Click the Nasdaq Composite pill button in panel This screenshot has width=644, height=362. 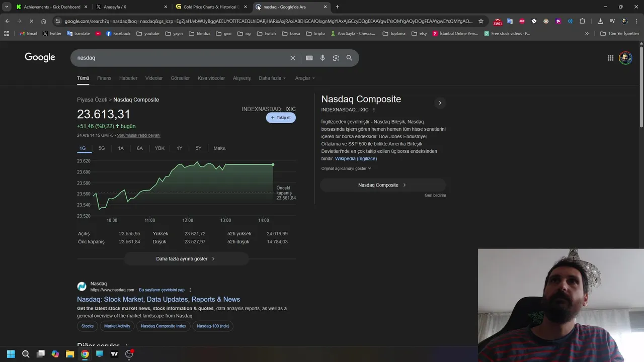coord(383,185)
